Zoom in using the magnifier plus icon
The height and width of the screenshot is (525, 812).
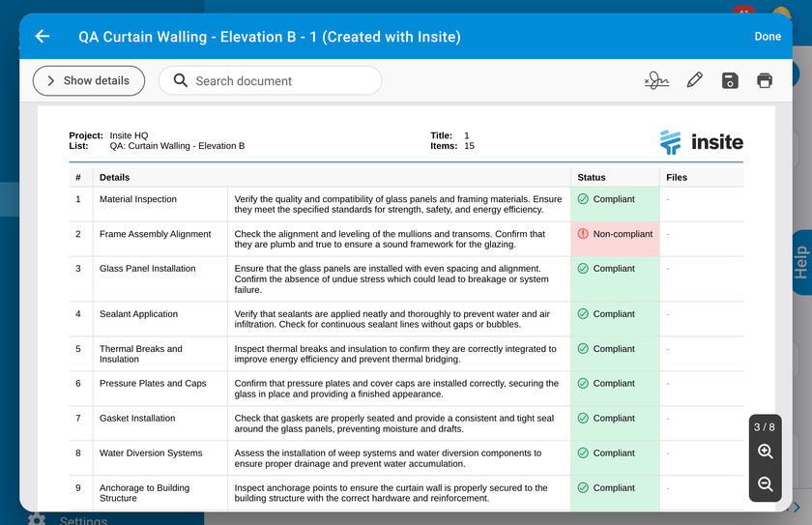pos(765,452)
